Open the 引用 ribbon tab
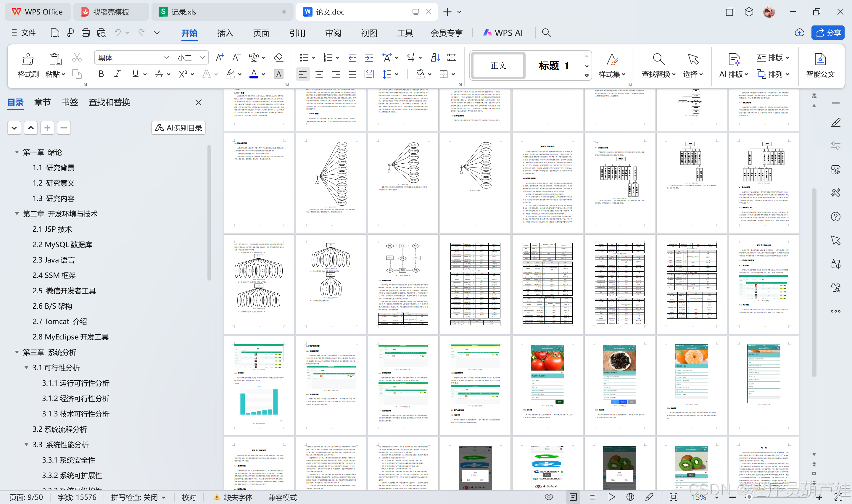 tap(297, 33)
